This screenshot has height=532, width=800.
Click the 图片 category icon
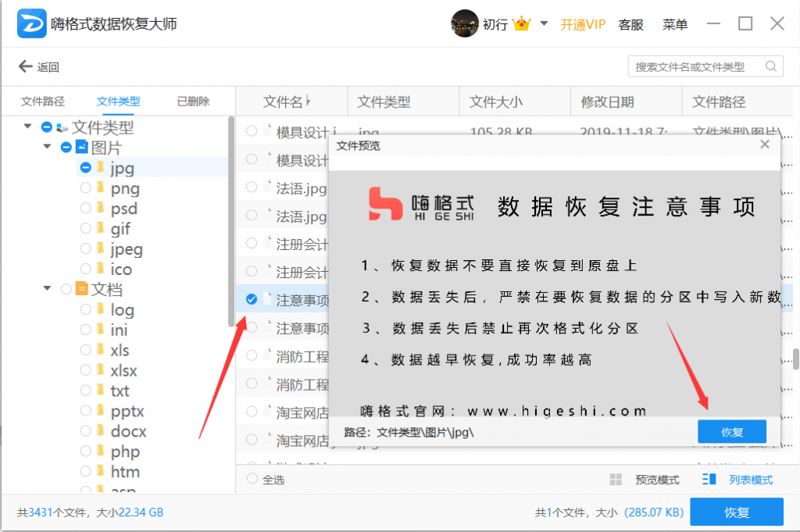[x=82, y=147]
